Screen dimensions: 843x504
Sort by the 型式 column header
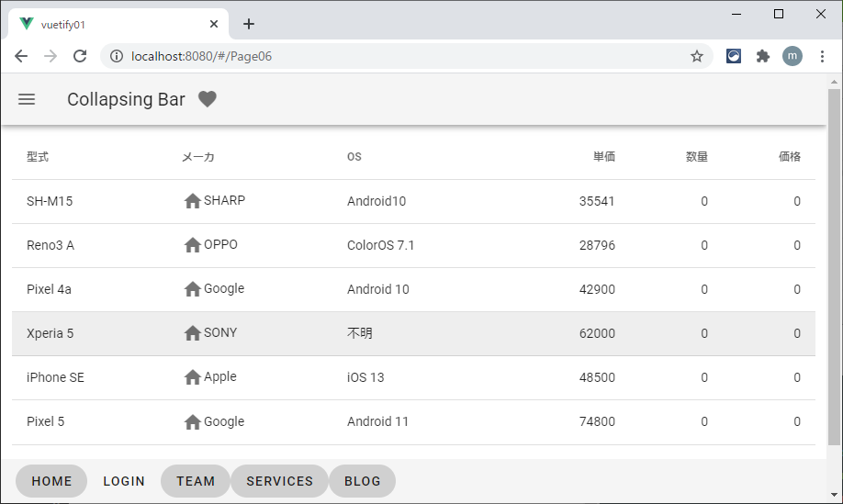[x=38, y=157]
